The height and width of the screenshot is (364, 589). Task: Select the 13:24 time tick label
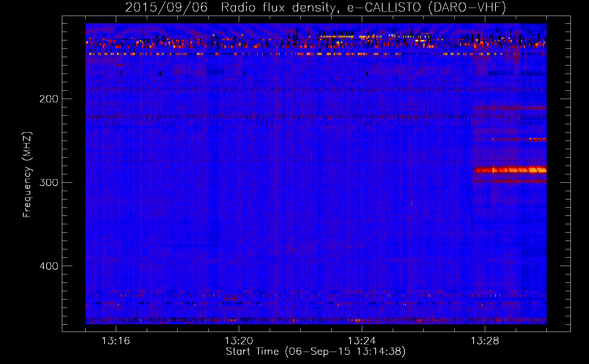click(362, 341)
